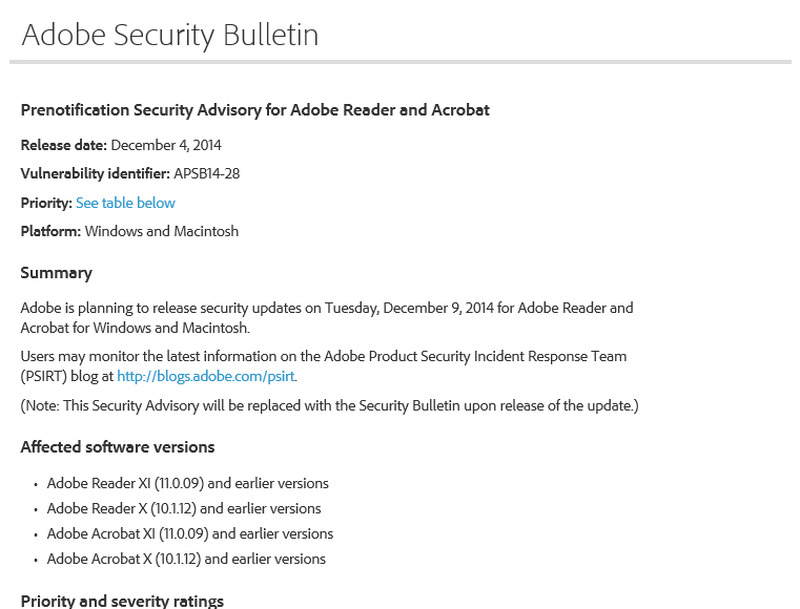Click the vulnerability identifier APSB14-28
Screen dimensions: 800x609
207,174
